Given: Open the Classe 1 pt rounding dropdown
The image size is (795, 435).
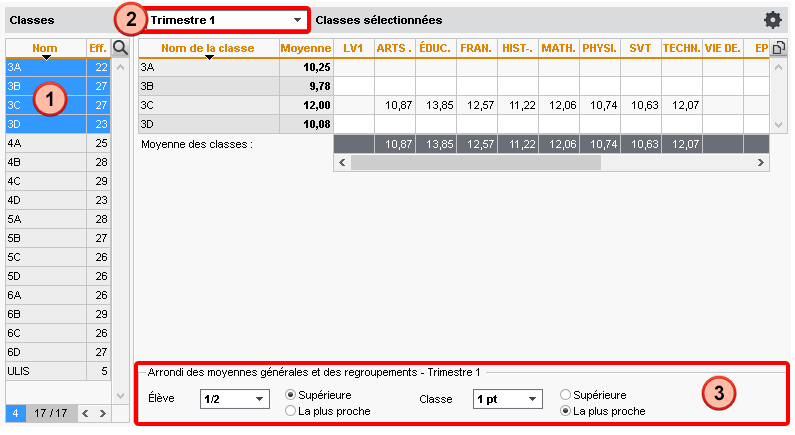Looking at the screenshot, I should 507,399.
